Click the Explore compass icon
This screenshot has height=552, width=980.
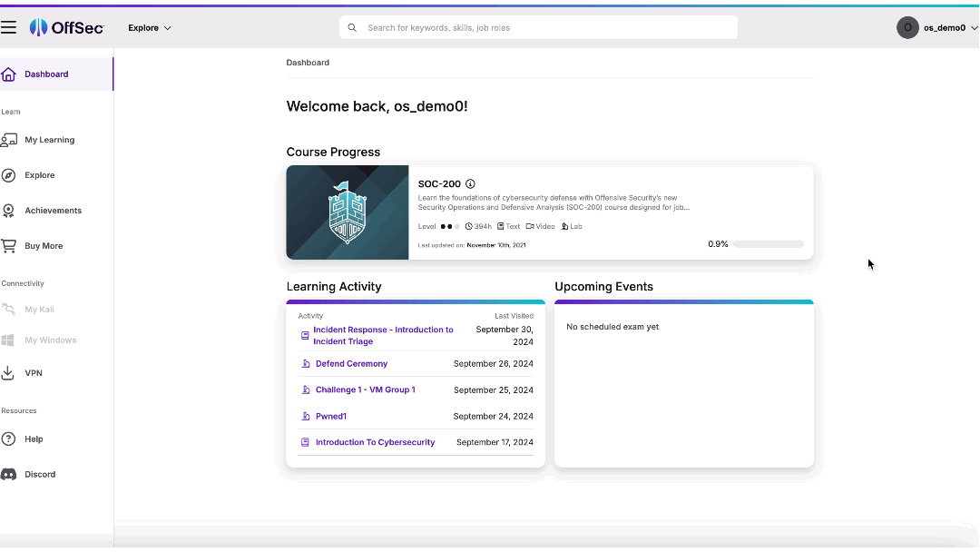pyautogui.click(x=9, y=175)
